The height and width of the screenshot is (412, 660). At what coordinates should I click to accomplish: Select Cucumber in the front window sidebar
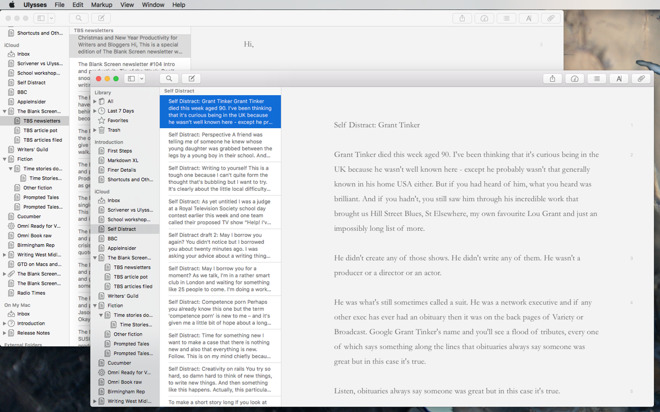[x=119, y=363]
